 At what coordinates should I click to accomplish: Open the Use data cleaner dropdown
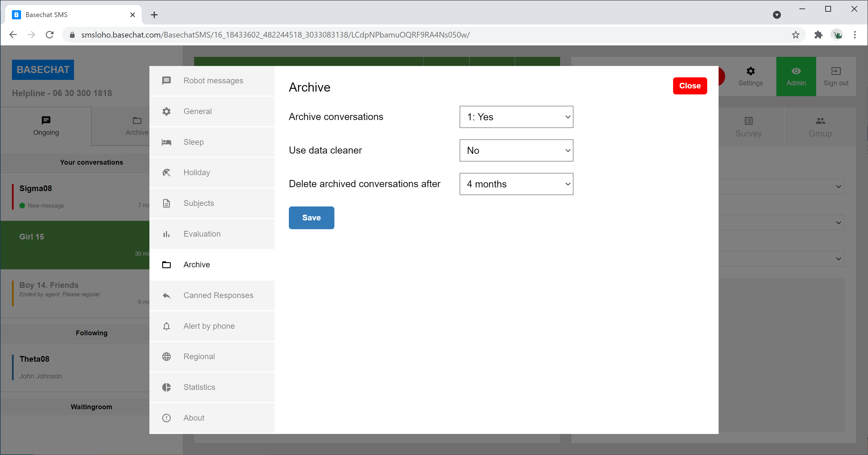516,150
